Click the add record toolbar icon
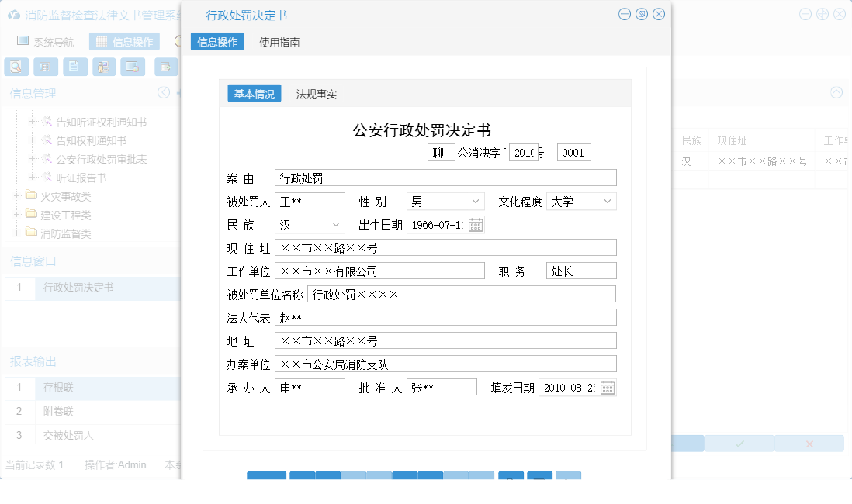This screenshot has height=504, width=852. point(165,67)
